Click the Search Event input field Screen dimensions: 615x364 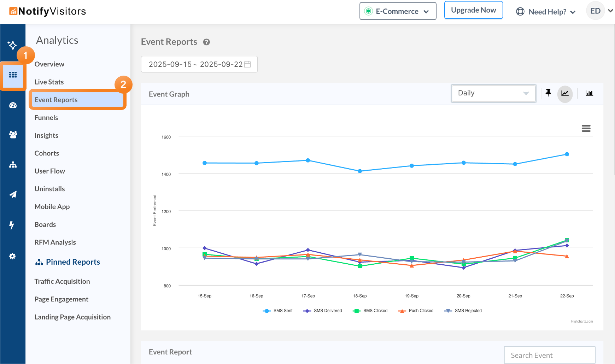tap(549, 355)
